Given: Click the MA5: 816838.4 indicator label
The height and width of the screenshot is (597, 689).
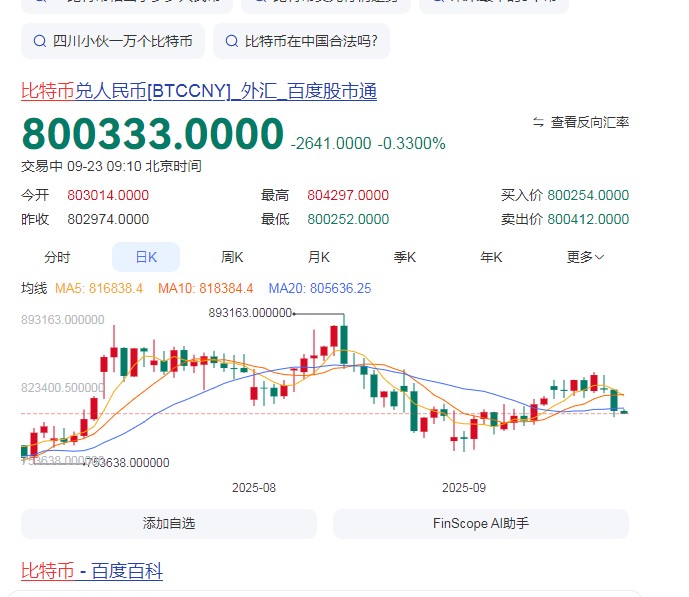Looking at the screenshot, I should (x=99, y=289).
